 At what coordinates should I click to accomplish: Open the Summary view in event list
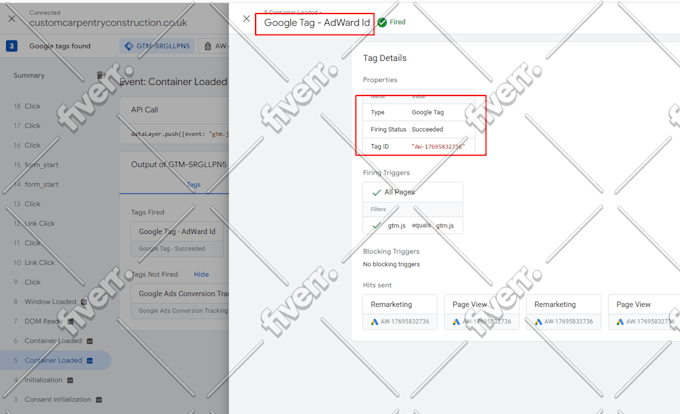[29, 75]
